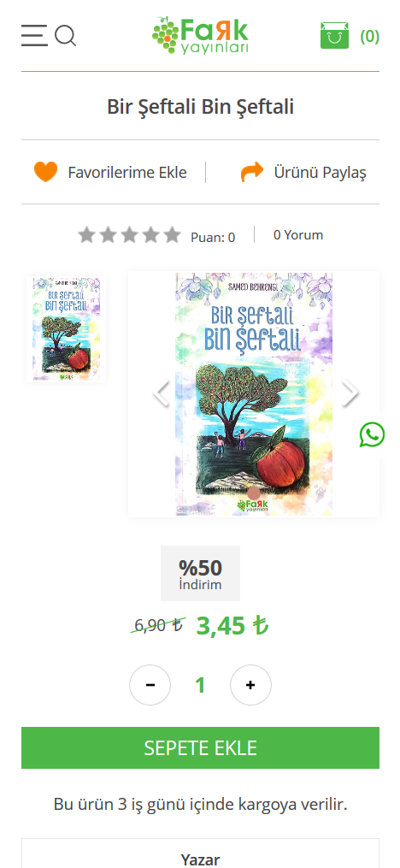Open the hamburger menu
The height and width of the screenshot is (868, 400).
[34, 35]
